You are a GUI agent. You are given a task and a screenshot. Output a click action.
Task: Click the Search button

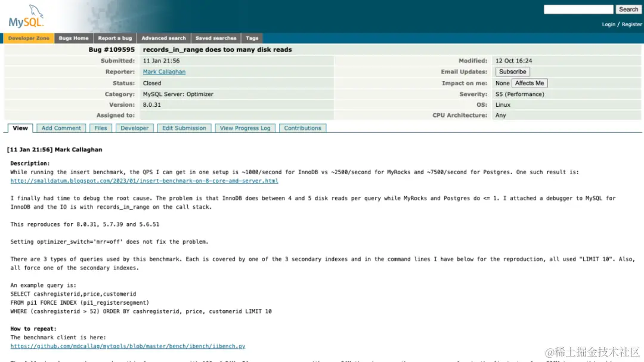pyautogui.click(x=628, y=10)
